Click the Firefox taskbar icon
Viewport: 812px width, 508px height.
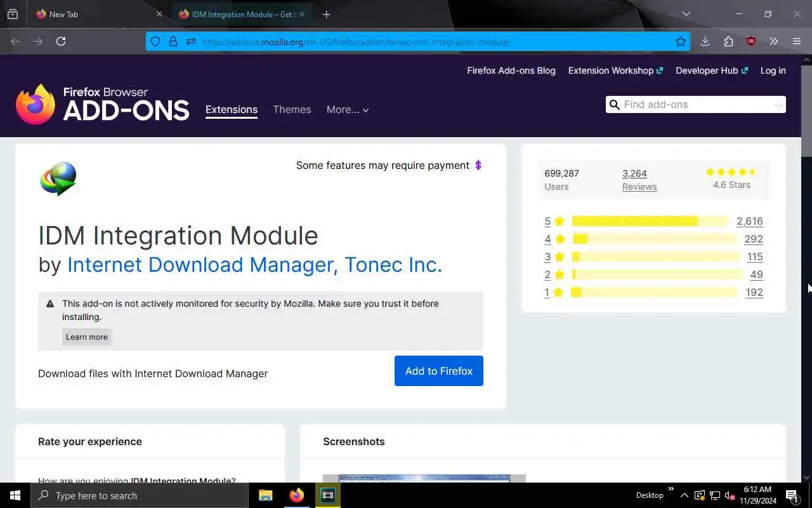click(297, 495)
